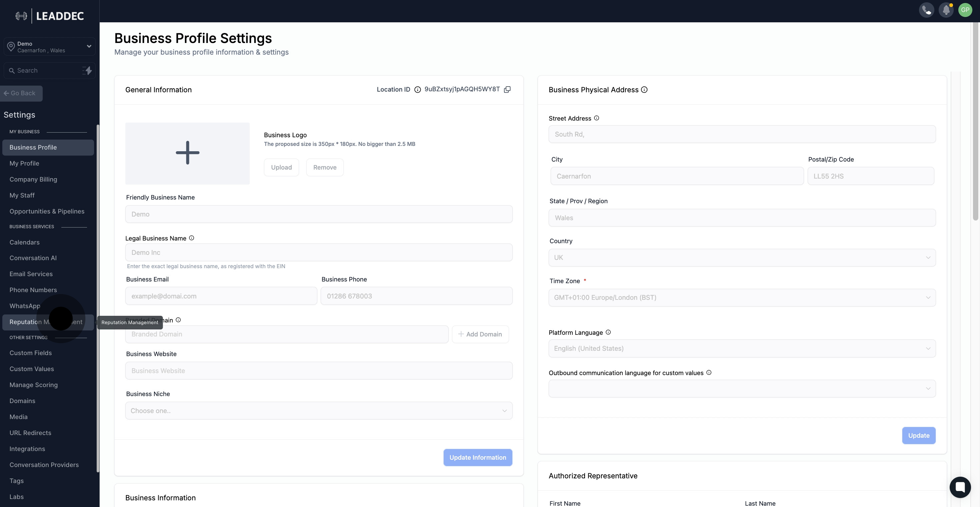Select Business Profile in sidebar
Screen dimensions: 980x507
(x=48, y=148)
